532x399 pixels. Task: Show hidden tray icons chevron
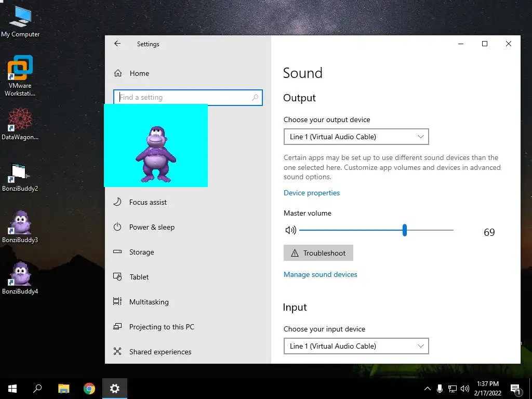428,389
